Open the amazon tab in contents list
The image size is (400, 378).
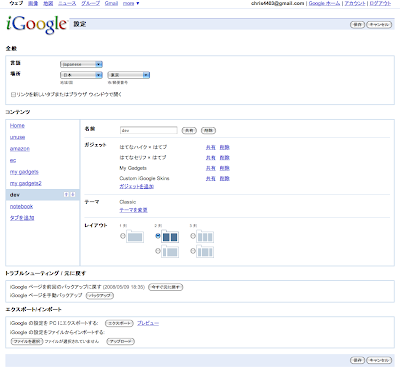(20, 149)
